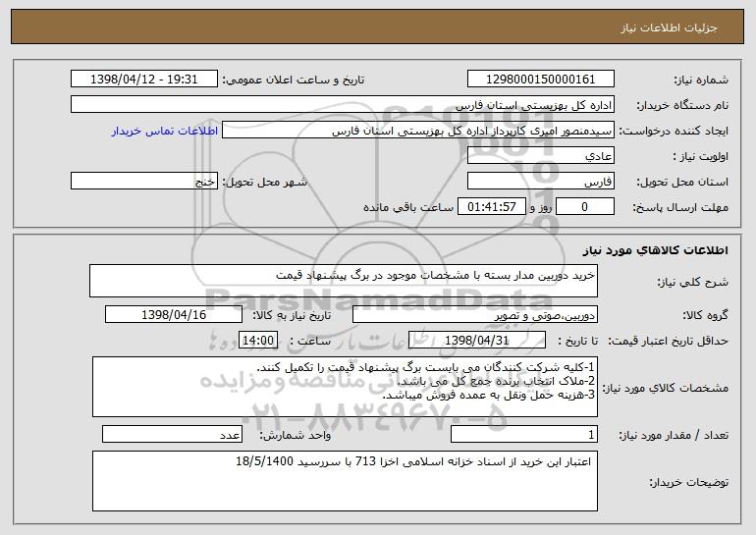Click the گروه کالا label

pos(705,316)
